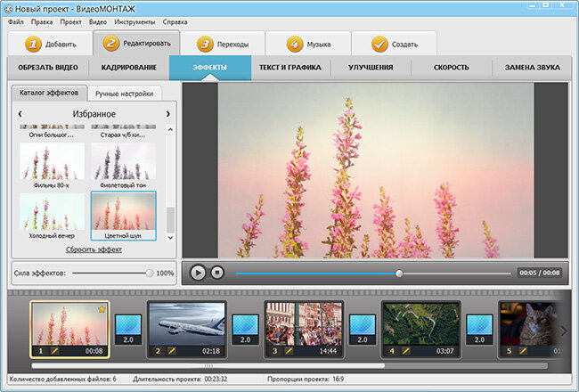Select the airplane clip 2 in the timeline
Screen dimensions: 579x392
point(187,330)
